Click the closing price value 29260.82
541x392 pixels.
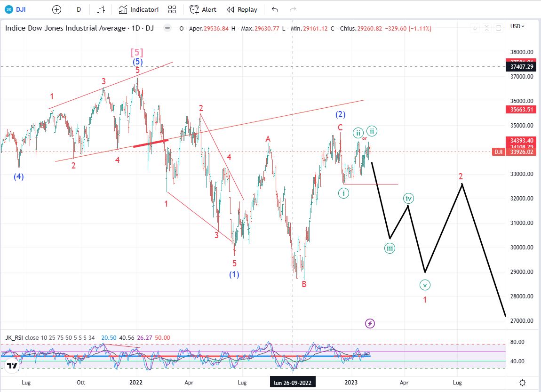click(369, 29)
